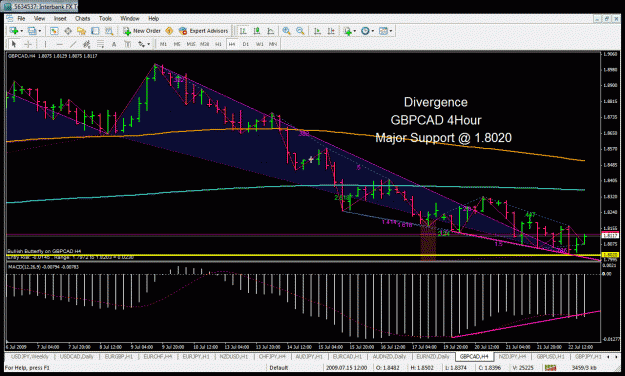Viewport: 625px width, 376px height.
Task: Switch timeframe to MN
Action: click(273, 44)
